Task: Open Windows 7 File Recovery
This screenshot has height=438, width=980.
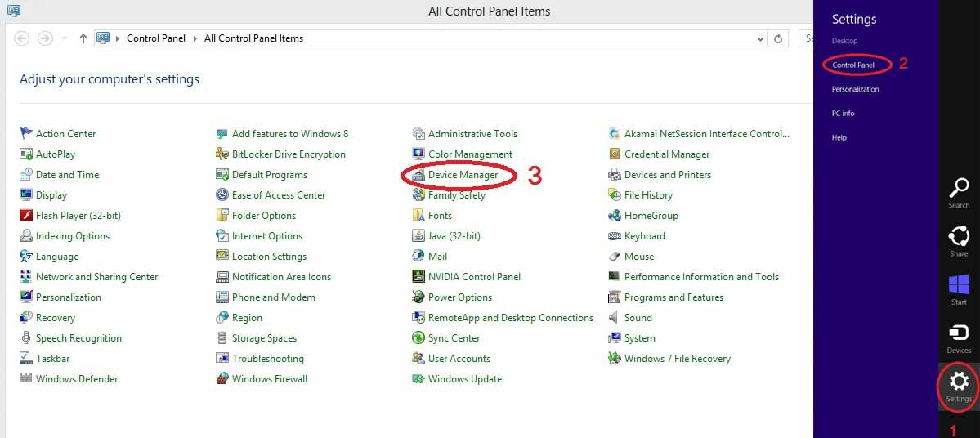Action: click(x=677, y=359)
